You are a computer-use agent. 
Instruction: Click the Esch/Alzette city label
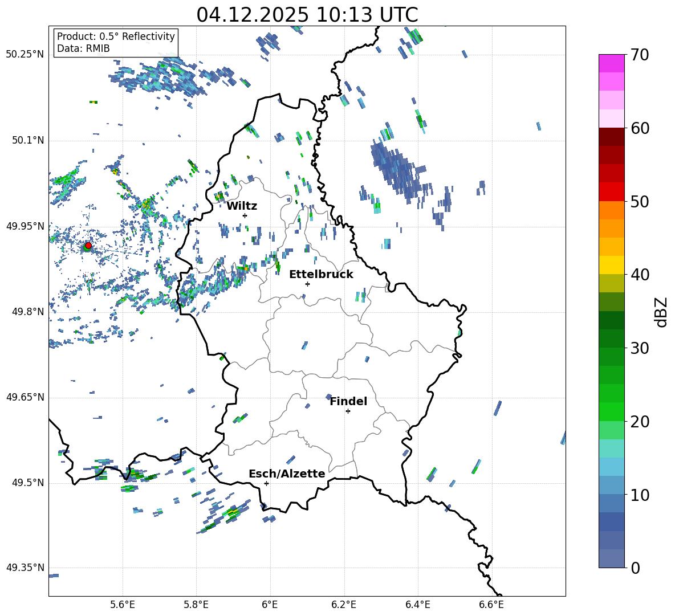287,474
